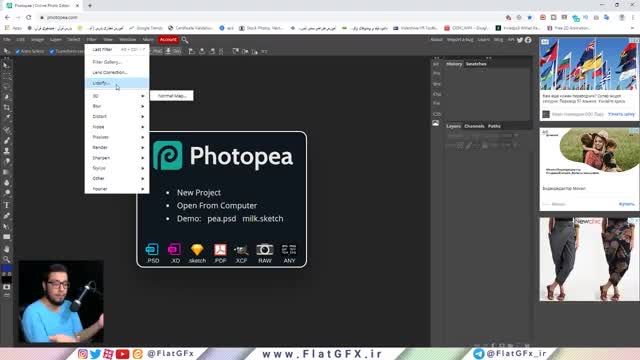Choose Liquify from the Filter menu

[117, 83]
